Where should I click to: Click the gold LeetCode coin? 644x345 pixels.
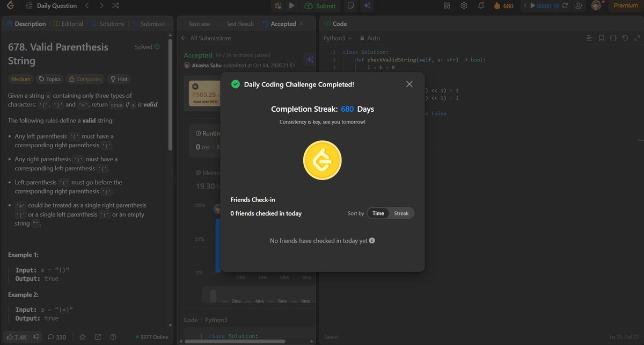(x=322, y=161)
